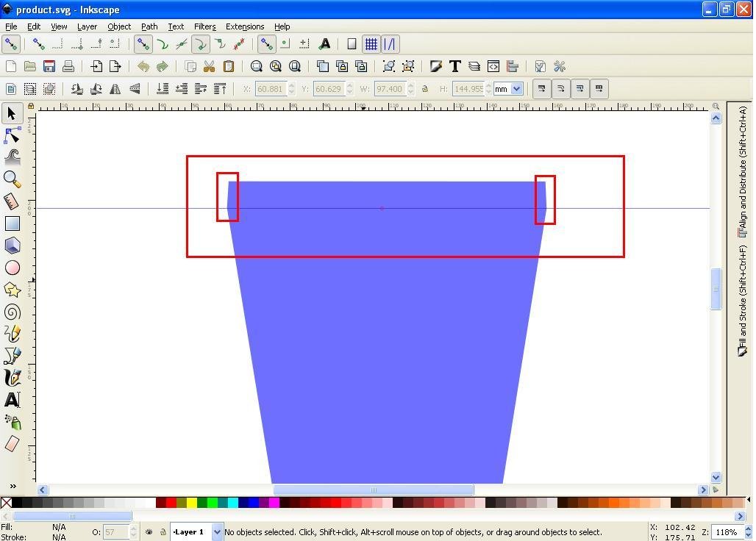Toggle the page grid visibility
This screenshot has width=756, height=541.
pos(371,44)
